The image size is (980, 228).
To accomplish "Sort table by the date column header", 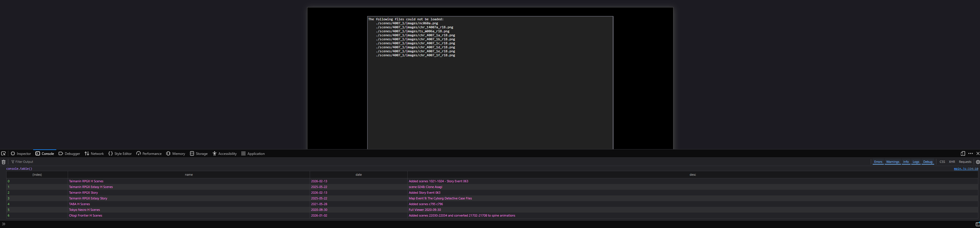I will [358, 175].
